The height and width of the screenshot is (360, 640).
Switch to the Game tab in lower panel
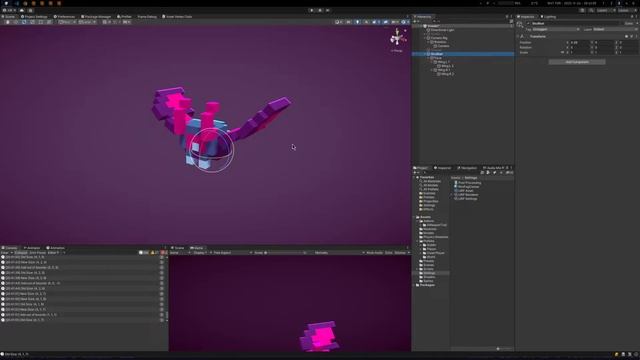197,248
